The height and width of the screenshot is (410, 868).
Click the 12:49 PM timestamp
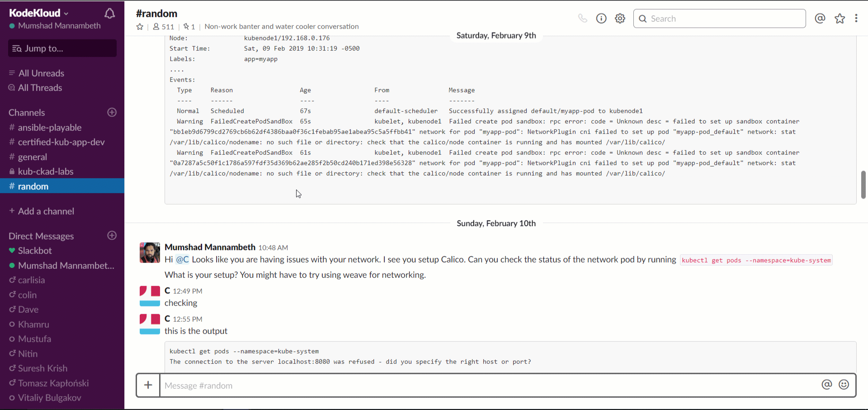point(188,291)
